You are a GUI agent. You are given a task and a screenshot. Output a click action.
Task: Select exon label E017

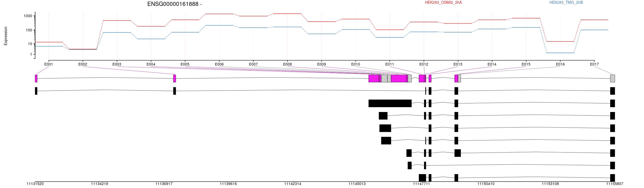(594, 64)
